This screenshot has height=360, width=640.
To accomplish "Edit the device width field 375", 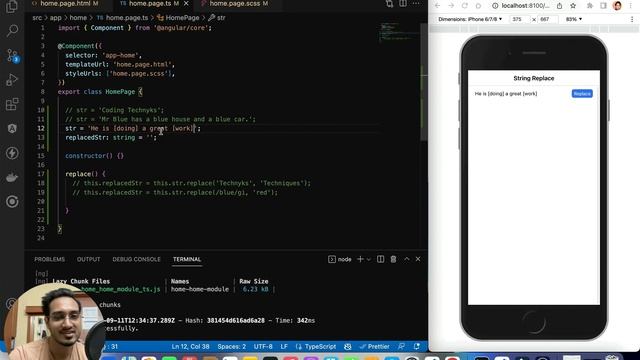I will 519,19.
